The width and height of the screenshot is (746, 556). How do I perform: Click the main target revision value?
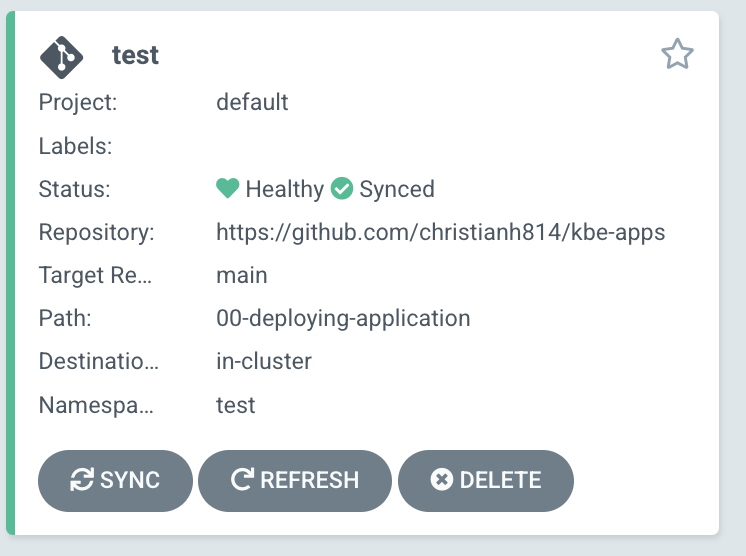click(x=242, y=275)
